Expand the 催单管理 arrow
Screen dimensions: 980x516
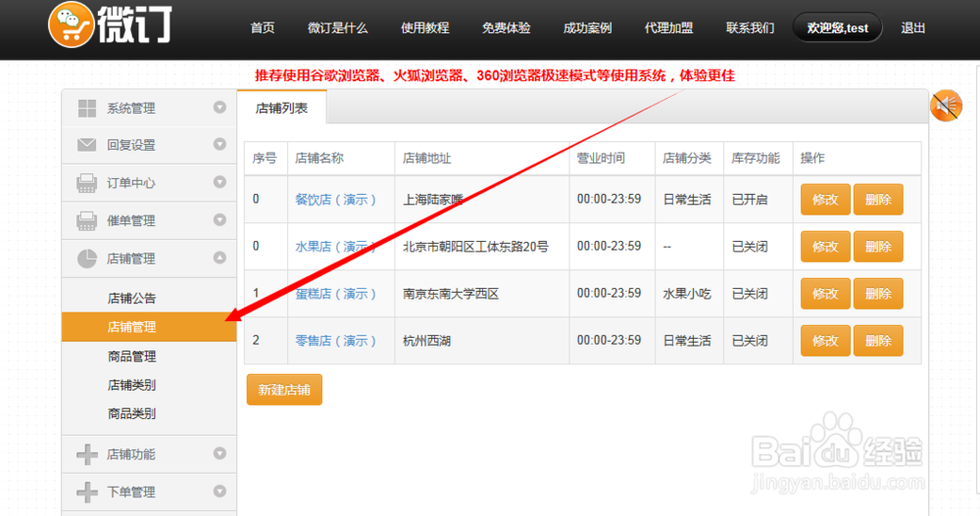click(220, 219)
